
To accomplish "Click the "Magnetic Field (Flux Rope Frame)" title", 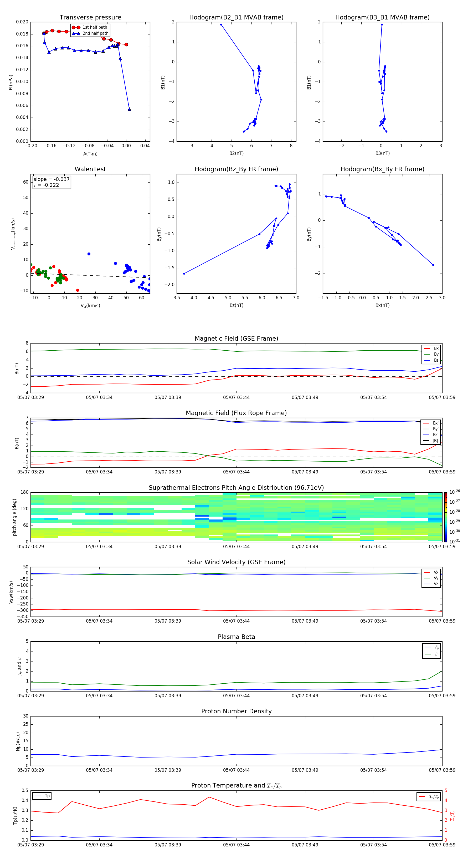I will pos(236,413).
